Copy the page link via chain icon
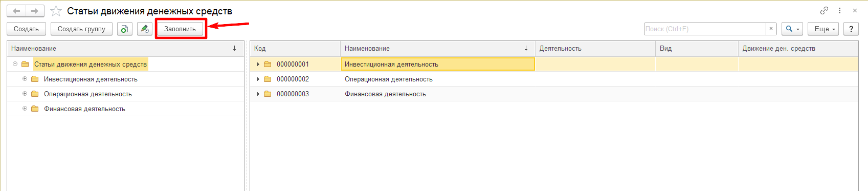Viewport: 868px width, 191px height. coord(824,10)
